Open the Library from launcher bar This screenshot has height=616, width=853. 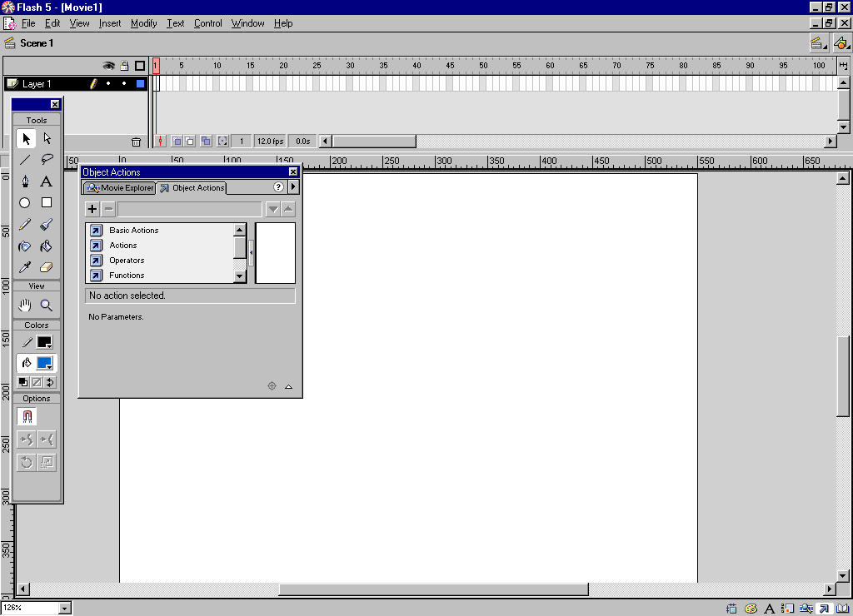[843, 609]
